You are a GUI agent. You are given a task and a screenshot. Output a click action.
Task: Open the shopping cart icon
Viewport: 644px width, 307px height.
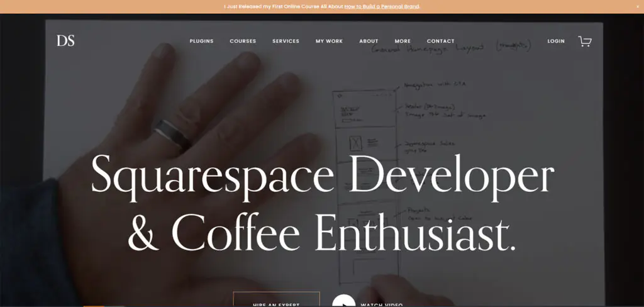585,41
